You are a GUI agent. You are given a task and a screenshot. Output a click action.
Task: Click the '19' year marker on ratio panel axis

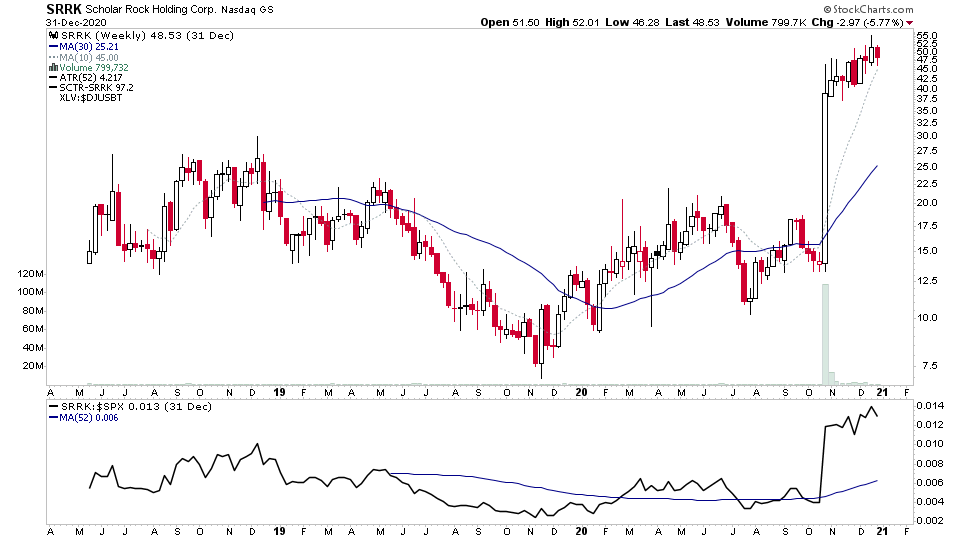pos(279,531)
